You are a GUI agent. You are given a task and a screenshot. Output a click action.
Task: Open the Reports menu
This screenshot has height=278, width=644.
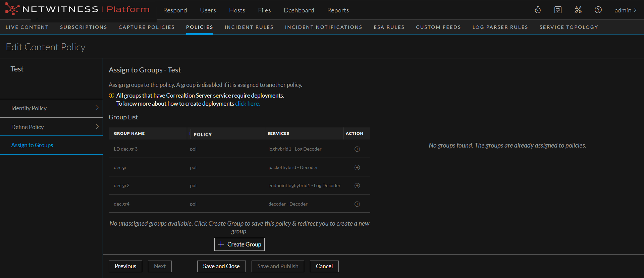pos(338,10)
